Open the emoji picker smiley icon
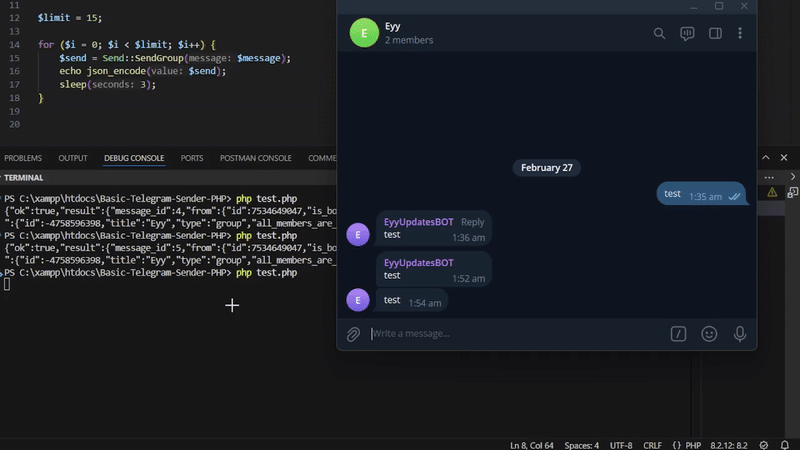800x450 pixels. pos(709,334)
